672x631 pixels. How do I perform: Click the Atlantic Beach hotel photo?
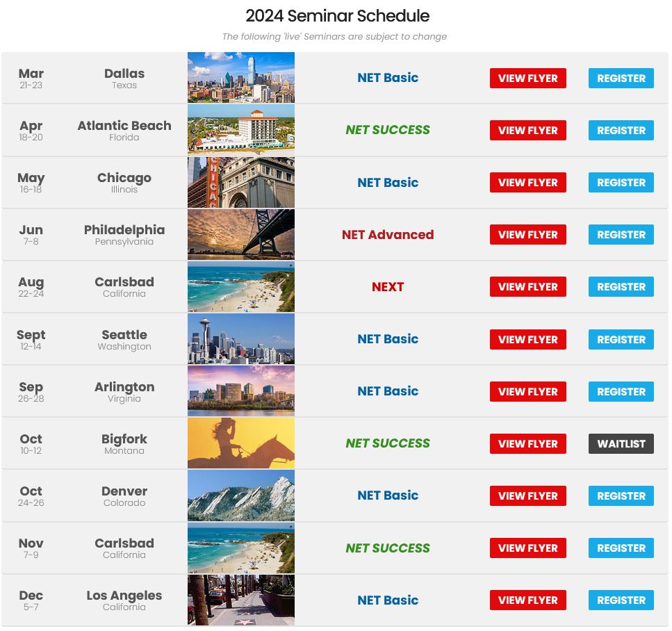(x=241, y=130)
